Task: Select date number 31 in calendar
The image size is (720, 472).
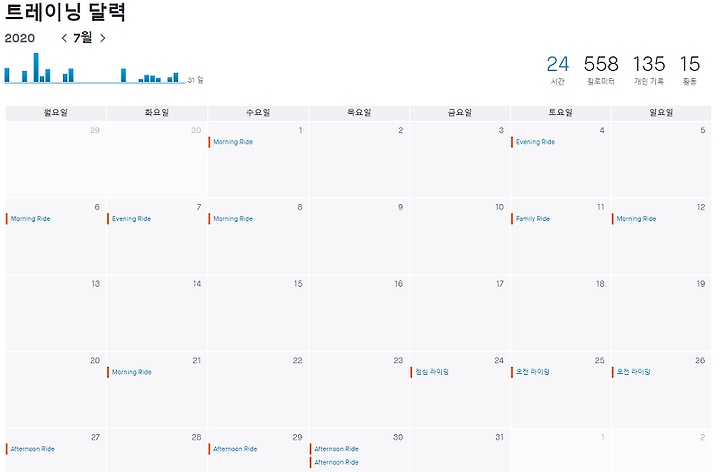Action: [499, 437]
